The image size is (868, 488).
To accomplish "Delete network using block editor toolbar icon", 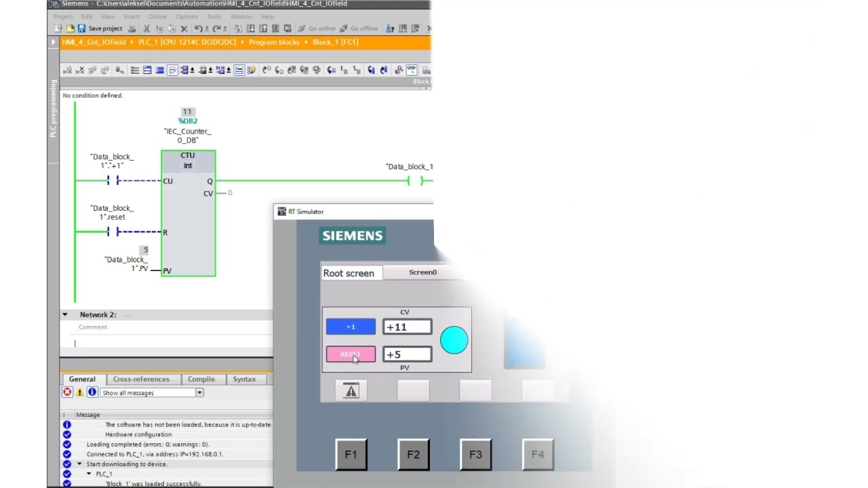I will click(x=79, y=70).
